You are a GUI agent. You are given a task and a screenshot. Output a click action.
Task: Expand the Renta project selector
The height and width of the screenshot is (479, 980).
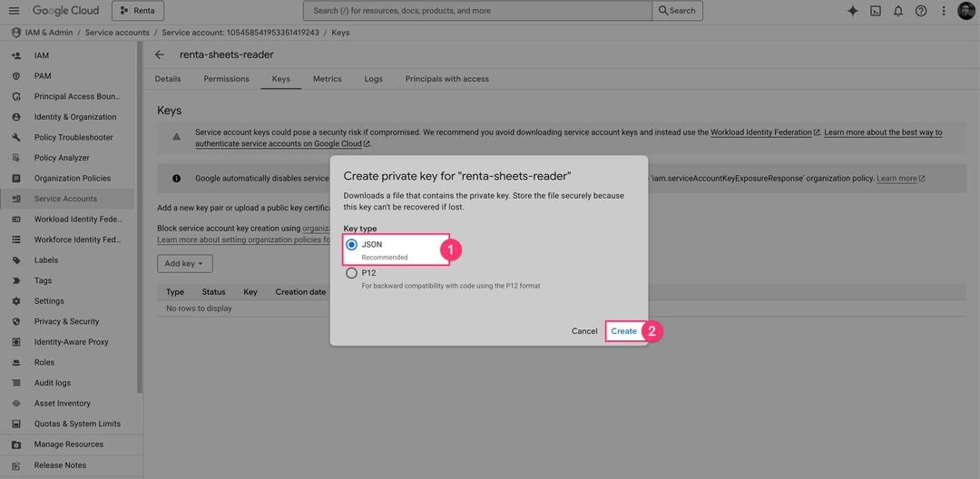138,11
